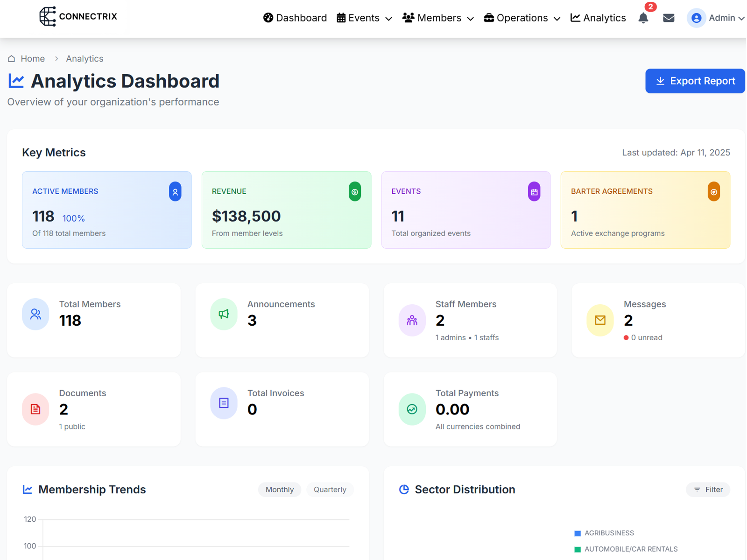Open the Members navigation menu
747x560 pixels.
tap(438, 18)
